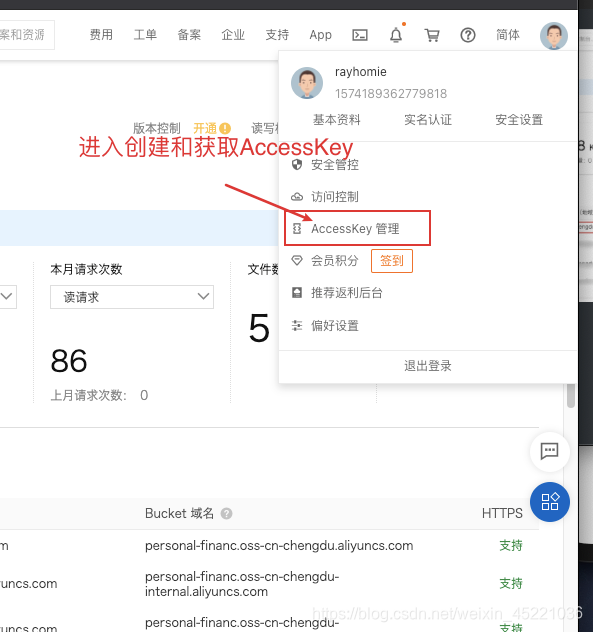
Task: Click the 开通 version control link
Action: tap(205, 129)
